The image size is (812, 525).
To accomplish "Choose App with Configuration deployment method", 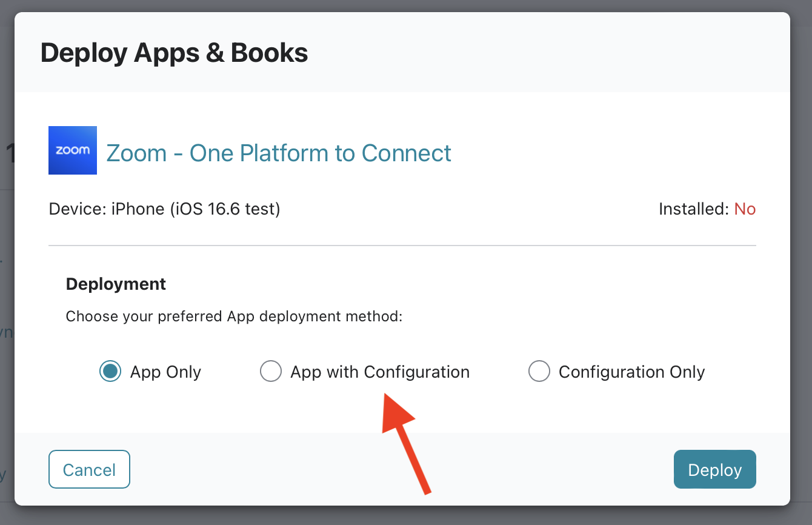I will click(270, 371).
